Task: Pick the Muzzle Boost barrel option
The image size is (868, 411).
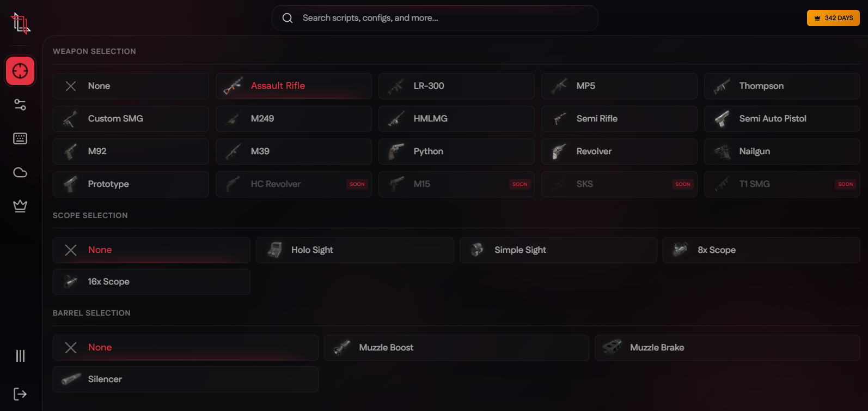Action: [456, 348]
